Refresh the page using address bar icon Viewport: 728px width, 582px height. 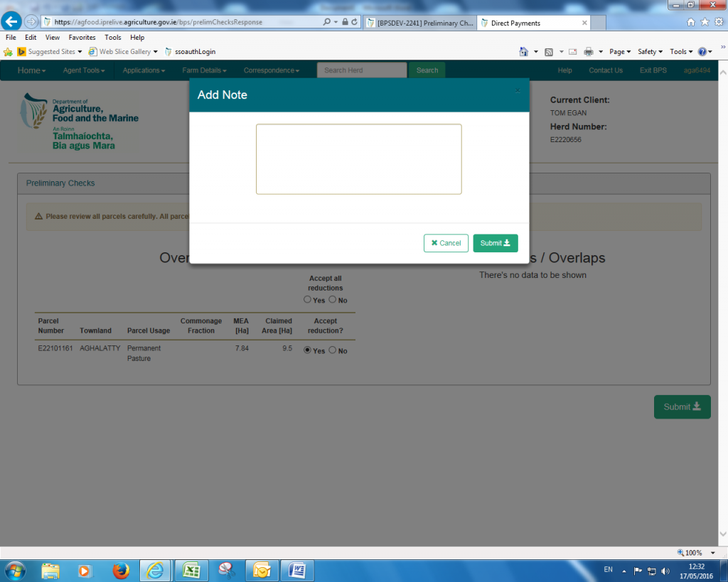pyautogui.click(x=355, y=22)
